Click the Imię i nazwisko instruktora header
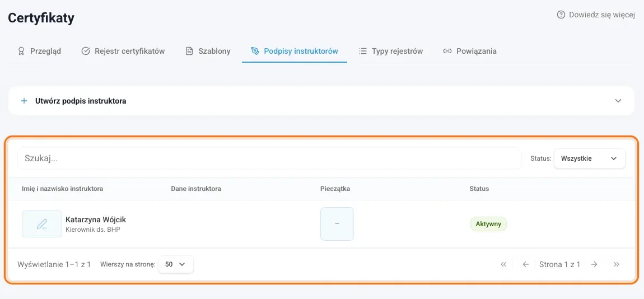This screenshot has width=644, height=299. point(62,189)
